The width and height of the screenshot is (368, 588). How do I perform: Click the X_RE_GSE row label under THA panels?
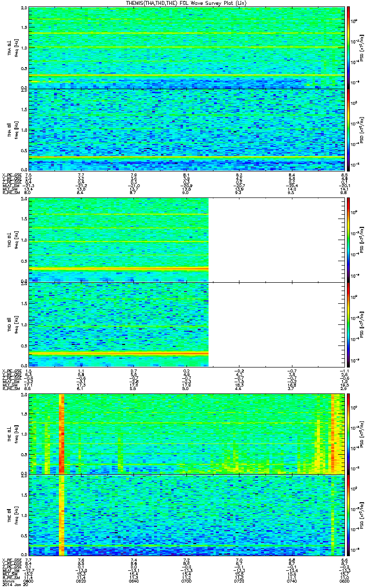pyautogui.click(x=12, y=175)
